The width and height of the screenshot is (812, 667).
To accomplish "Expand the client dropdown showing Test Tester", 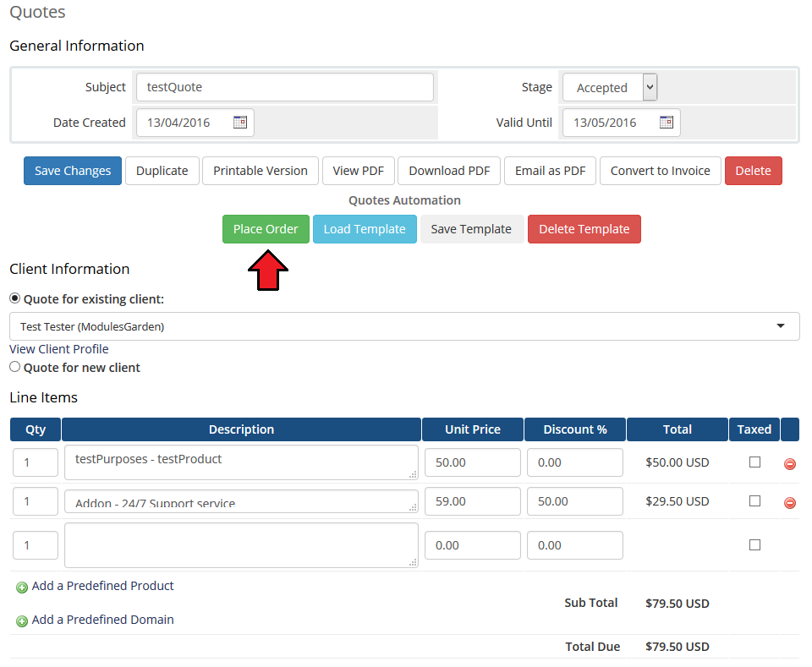I will pyautogui.click(x=404, y=326).
